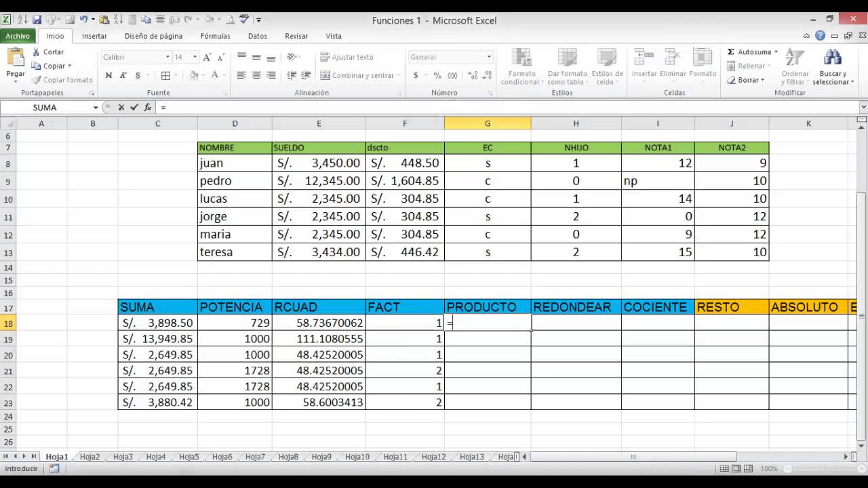Viewport: 868px width, 488px height.
Task: Open the Name Box dropdown showing SUMA
Action: [96, 108]
